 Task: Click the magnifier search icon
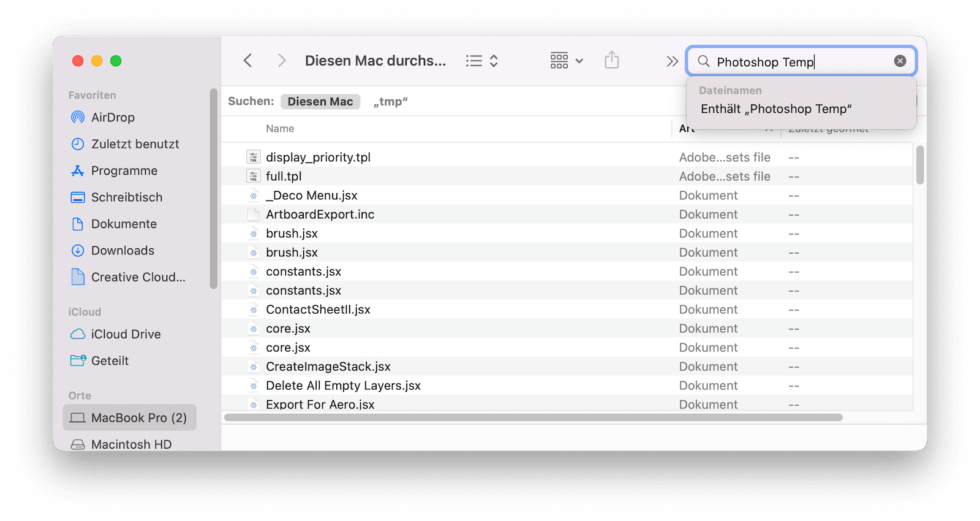coord(704,61)
